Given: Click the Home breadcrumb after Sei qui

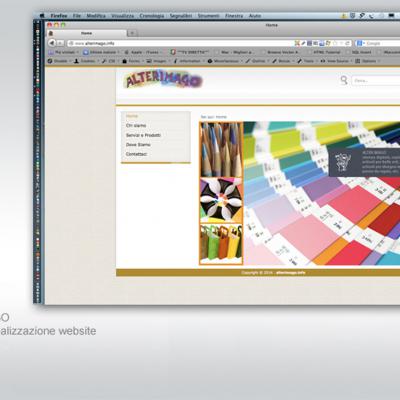Looking at the screenshot, I should 221,117.
